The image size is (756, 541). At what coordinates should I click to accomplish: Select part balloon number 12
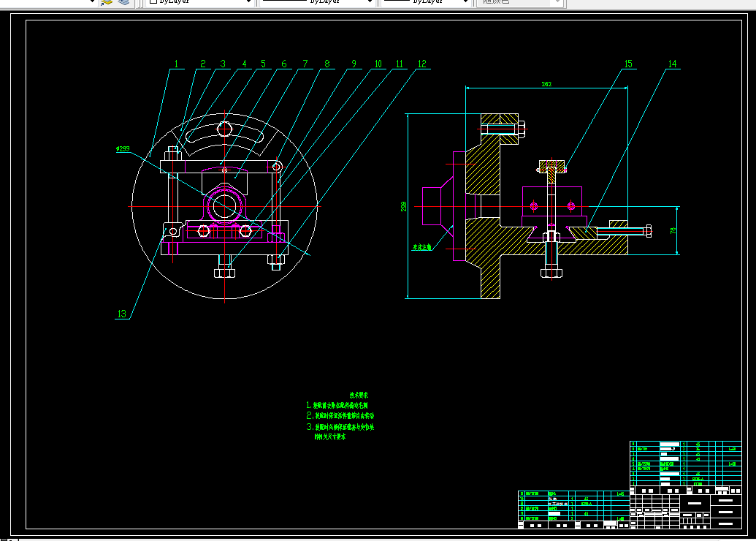point(422,64)
